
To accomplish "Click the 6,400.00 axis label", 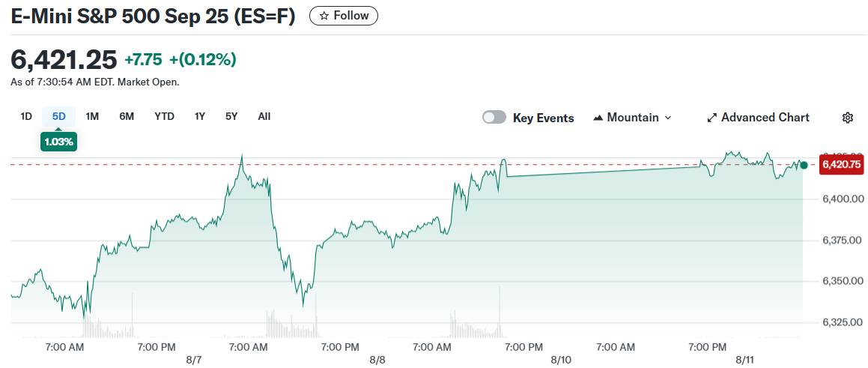I will pos(844,199).
